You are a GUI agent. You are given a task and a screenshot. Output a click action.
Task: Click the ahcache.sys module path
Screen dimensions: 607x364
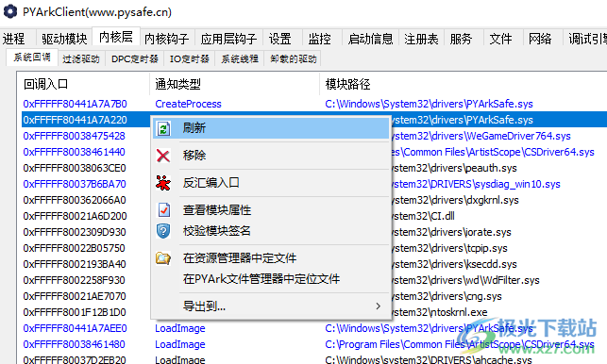[x=429, y=359]
